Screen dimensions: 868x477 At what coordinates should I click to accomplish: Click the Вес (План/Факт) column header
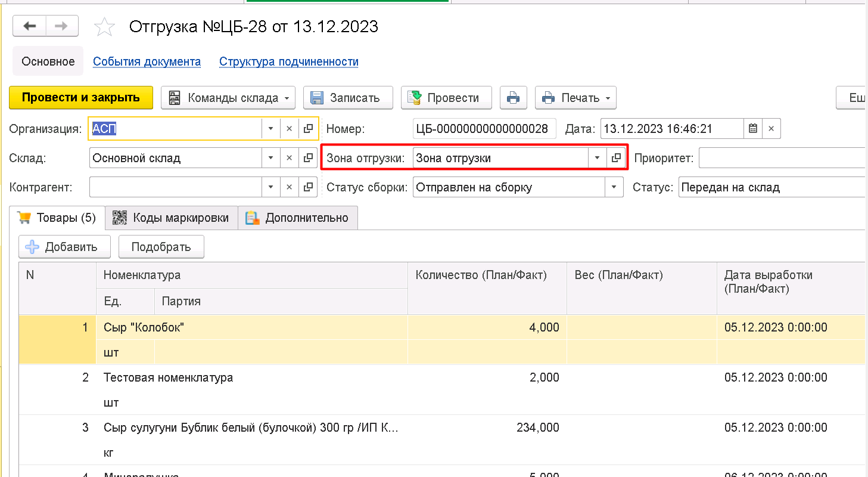pos(642,288)
